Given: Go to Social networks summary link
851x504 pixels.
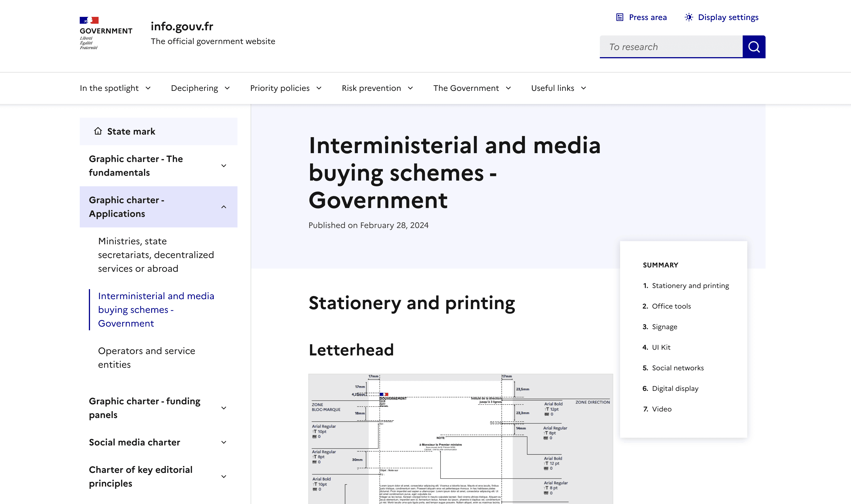Looking at the screenshot, I should click(x=678, y=368).
